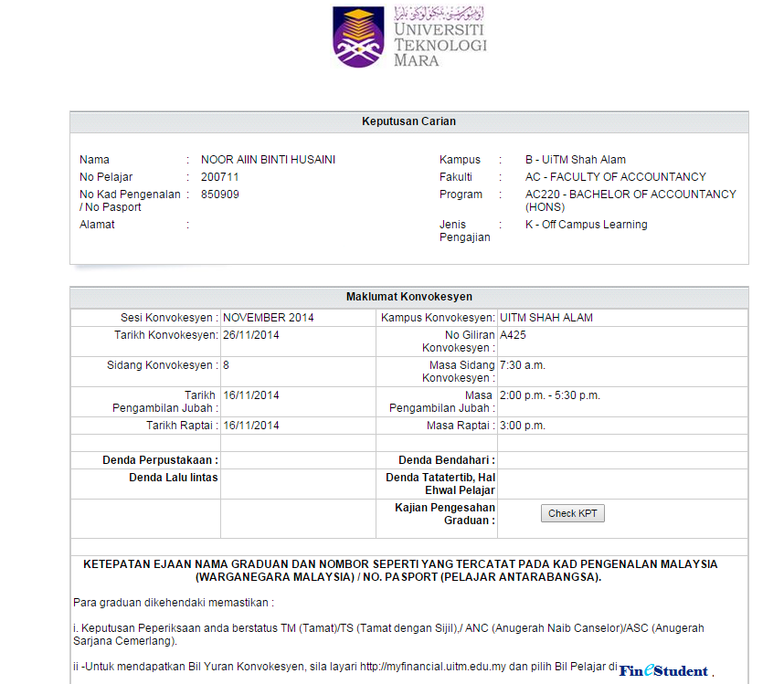Click the Jenis Pengajian label
The height and width of the screenshot is (684, 784).
tap(465, 231)
